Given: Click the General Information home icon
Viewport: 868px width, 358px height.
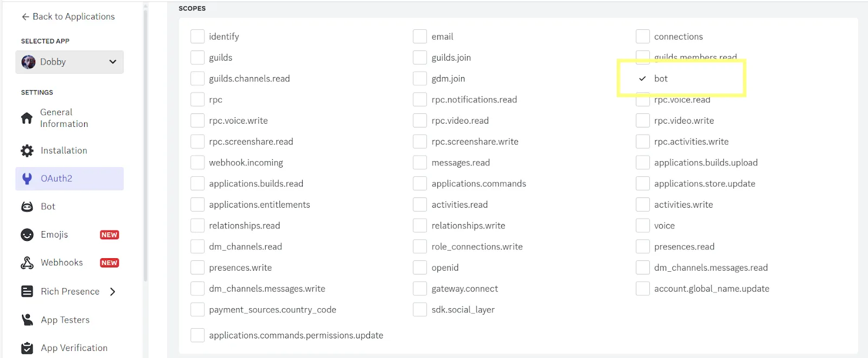Looking at the screenshot, I should click(x=27, y=118).
